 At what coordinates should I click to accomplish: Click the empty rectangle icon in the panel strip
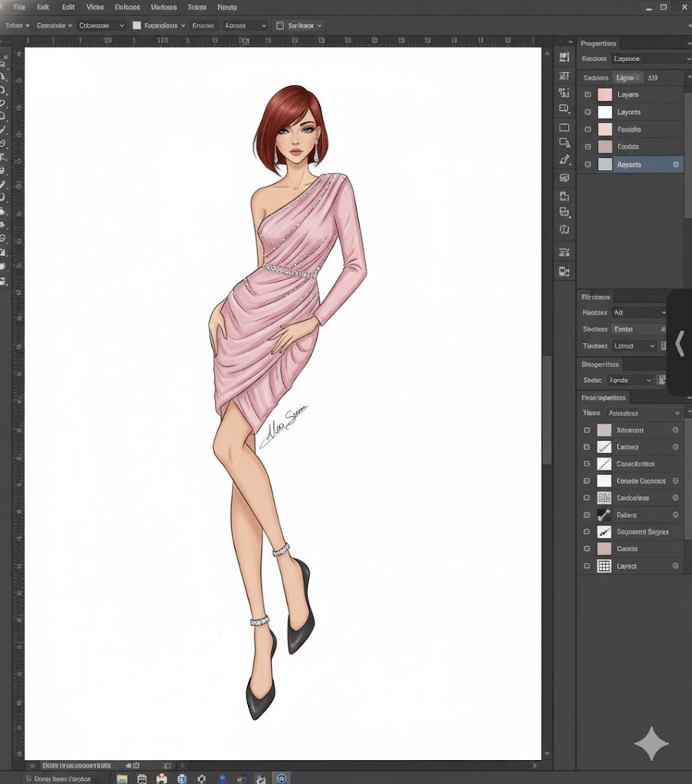pos(564,127)
